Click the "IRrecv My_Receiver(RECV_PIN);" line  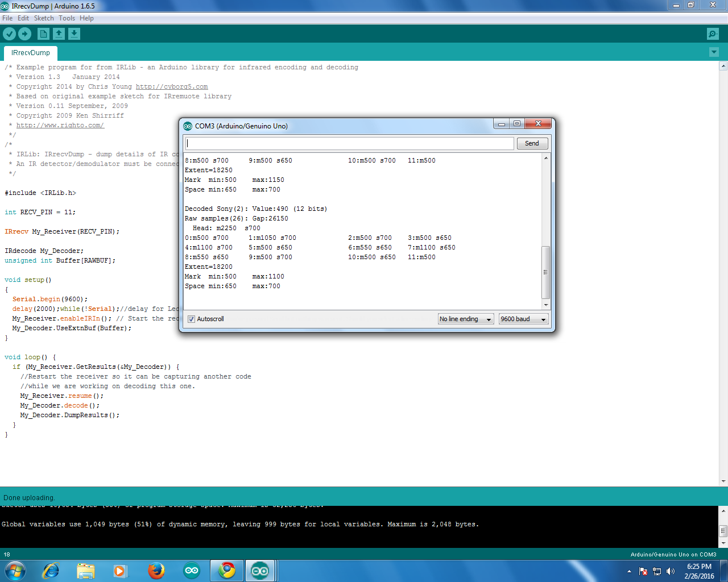tap(62, 232)
